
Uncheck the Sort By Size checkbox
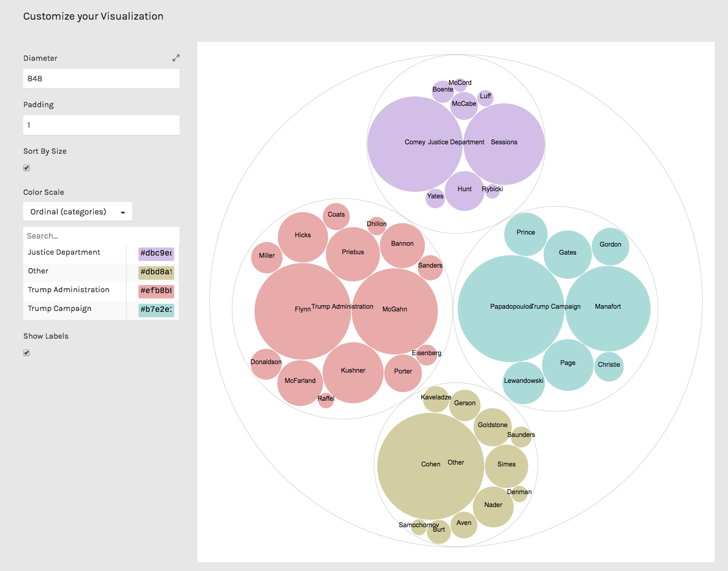26,168
